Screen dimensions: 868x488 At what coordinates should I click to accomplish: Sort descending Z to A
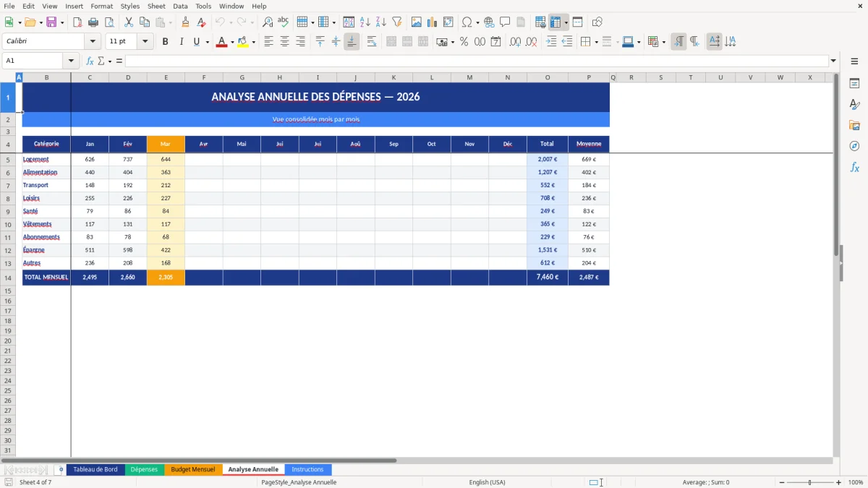pos(381,22)
